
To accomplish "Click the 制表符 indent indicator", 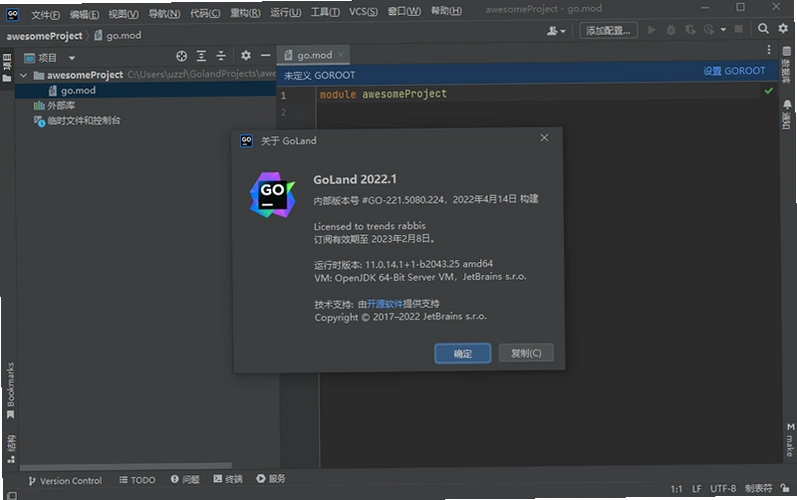I will (758, 488).
